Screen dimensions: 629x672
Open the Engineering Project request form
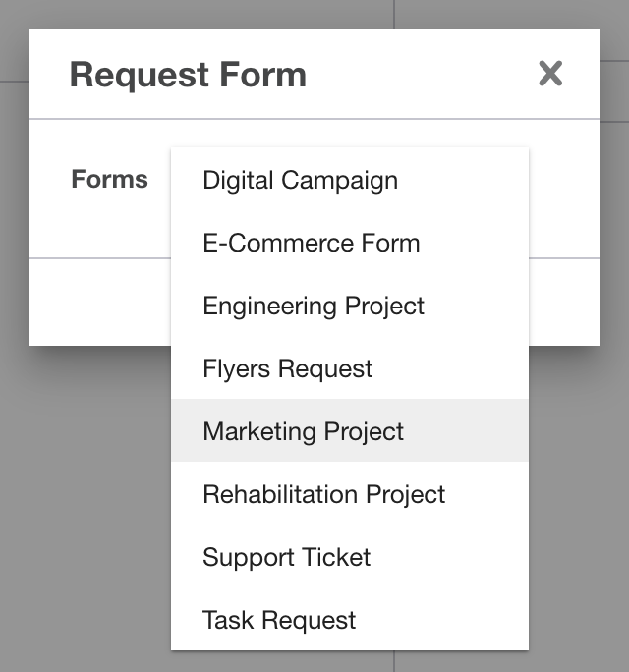[314, 307]
